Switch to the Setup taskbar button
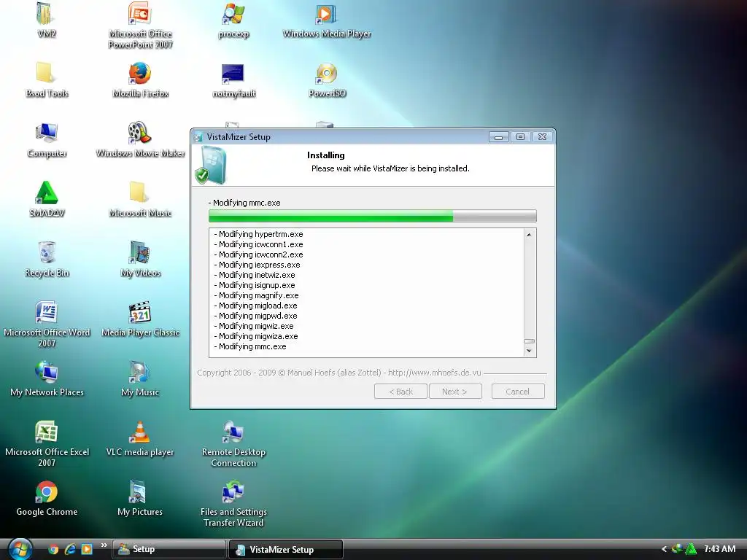This screenshot has height=560, width=747. point(169,549)
